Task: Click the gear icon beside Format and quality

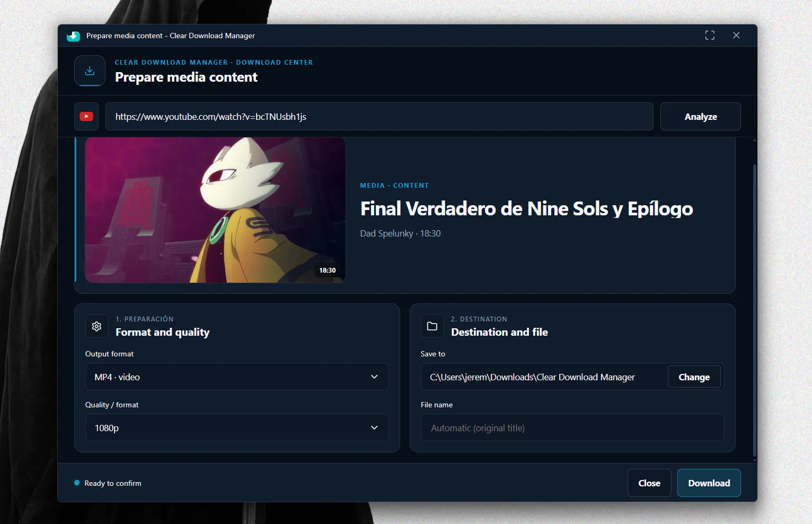Action: pyautogui.click(x=96, y=326)
